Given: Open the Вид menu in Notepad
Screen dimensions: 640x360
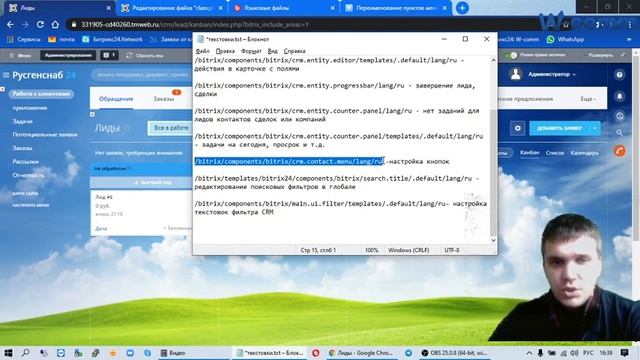Looking at the screenshot, I should pyautogui.click(x=272, y=51).
